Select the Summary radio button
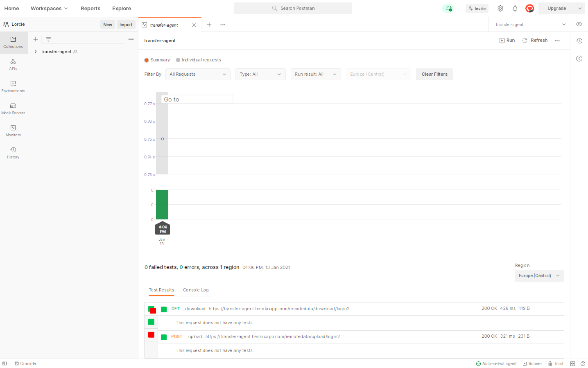Viewport: 588px width, 368px height. (147, 60)
